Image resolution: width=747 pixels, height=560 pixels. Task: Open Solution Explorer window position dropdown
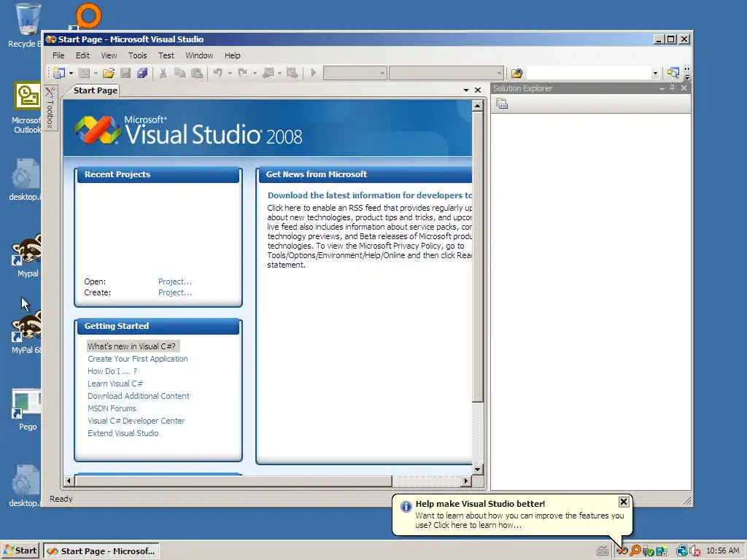(x=662, y=88)
